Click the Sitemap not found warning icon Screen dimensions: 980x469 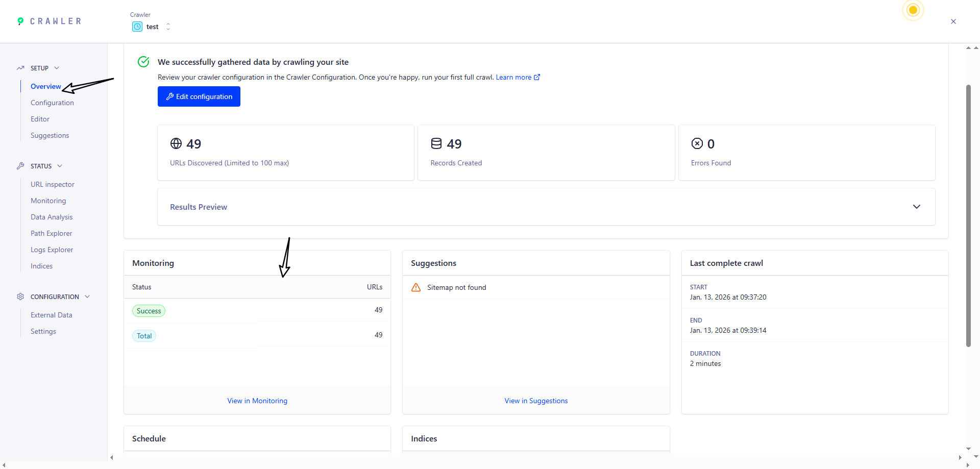pos(416,287)
